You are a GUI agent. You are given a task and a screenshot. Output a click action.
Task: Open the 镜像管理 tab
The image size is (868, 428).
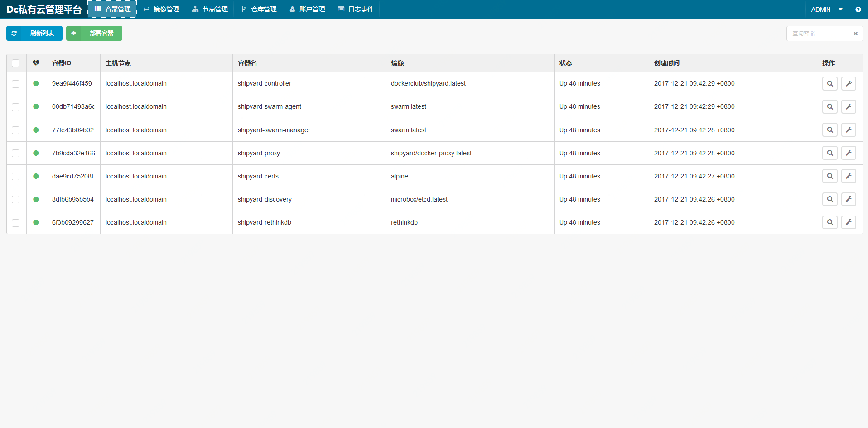(161, 9)
